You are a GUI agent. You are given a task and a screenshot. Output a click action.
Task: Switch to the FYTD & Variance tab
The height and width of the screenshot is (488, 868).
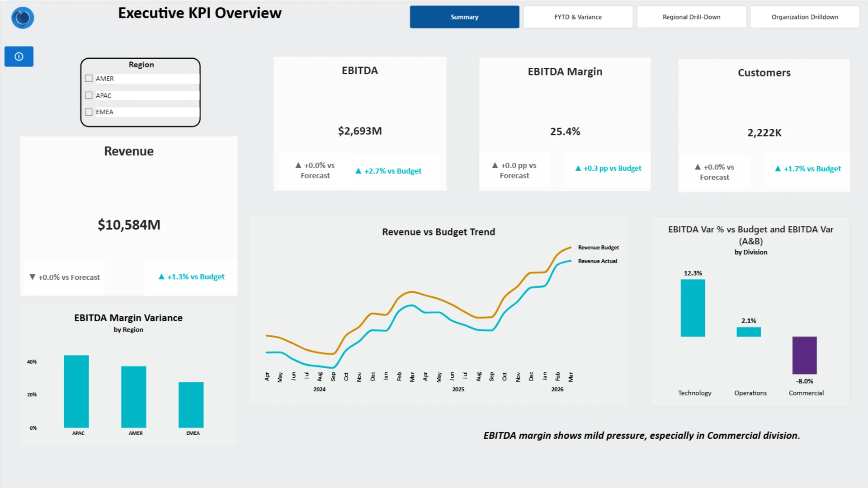pos(578,17)
